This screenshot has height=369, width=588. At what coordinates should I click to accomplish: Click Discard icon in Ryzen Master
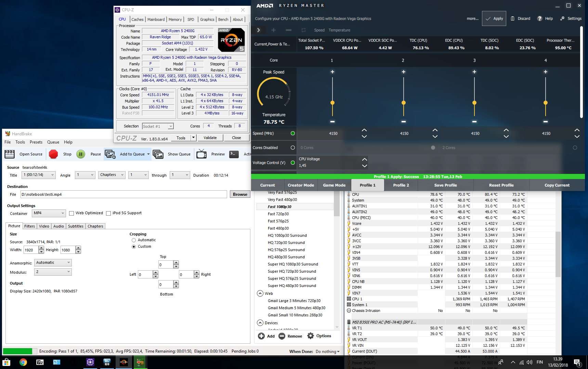(512, 18)
